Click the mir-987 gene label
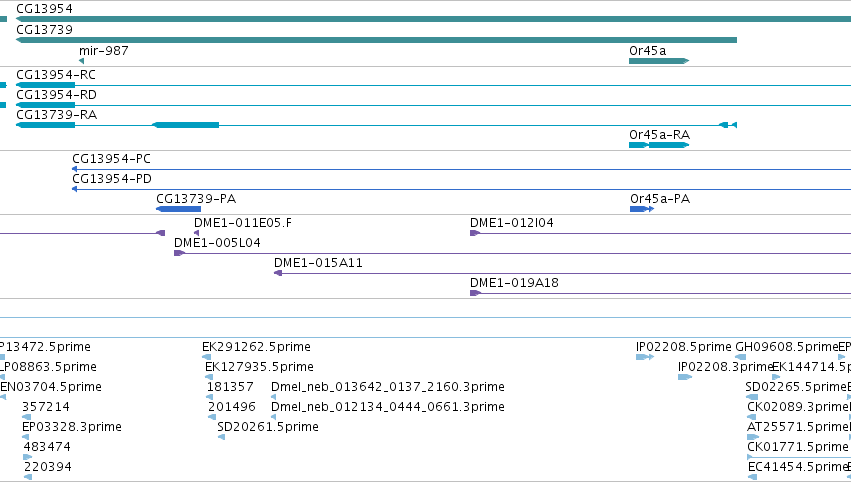The height and width of the screenshot is (482, 851). (104, 50)
